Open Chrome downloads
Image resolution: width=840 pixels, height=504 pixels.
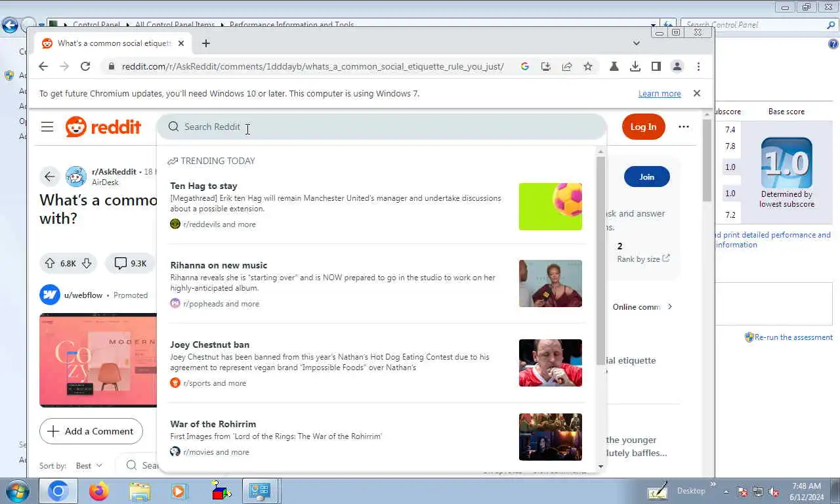tap(635, 66)
